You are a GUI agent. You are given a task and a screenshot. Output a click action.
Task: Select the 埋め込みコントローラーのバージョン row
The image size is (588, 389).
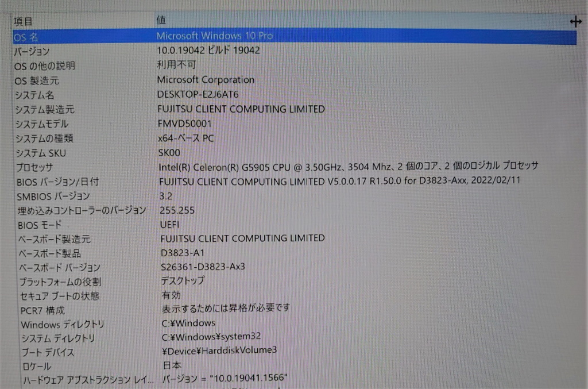pyautogui.click(x=82, y=211)
